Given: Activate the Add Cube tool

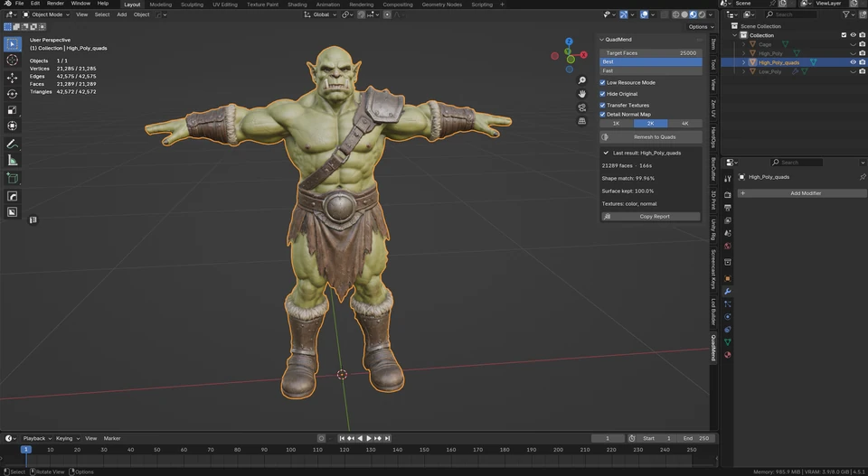Looking at the screenshot, I should 12,178.
